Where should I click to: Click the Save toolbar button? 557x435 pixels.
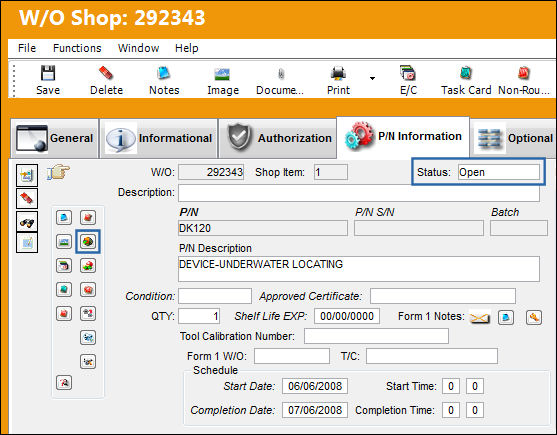48,80
